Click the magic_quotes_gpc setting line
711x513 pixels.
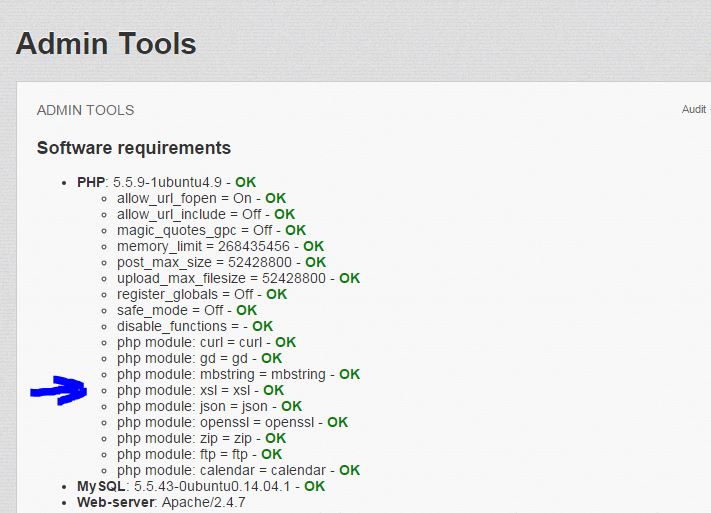[209, 230]
